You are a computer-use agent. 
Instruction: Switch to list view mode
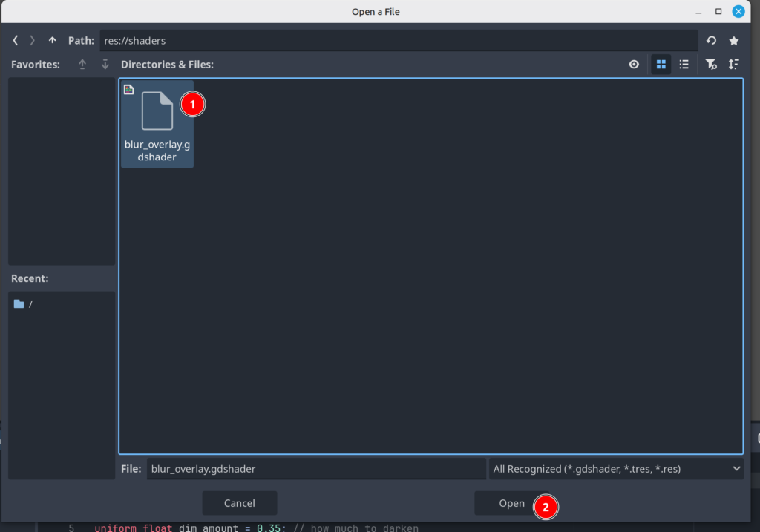[x=684, y=65]
